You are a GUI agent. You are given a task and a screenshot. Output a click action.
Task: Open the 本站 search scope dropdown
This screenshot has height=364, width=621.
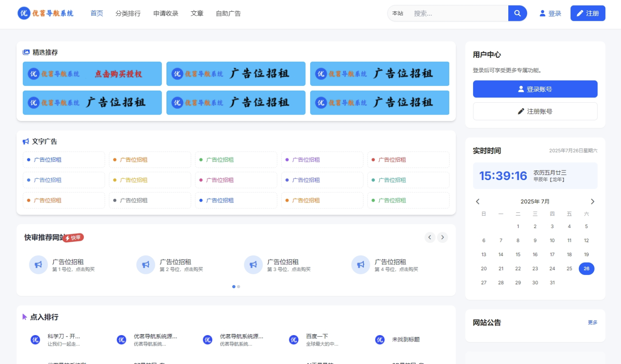(x=398, y=13)
